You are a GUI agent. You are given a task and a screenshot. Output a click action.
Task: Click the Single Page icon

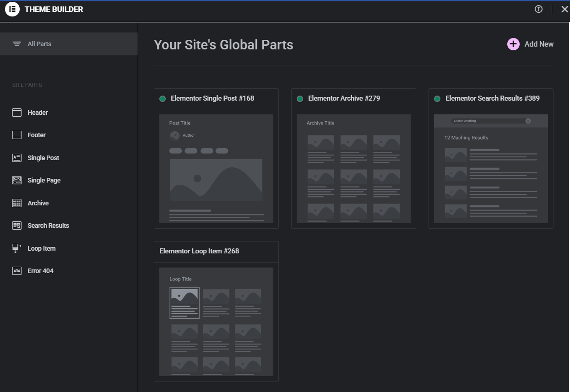[x=17, y=180]
